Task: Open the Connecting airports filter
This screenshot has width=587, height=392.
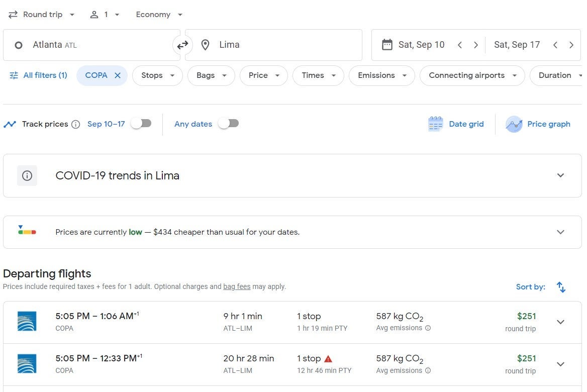Action: (x=472, y=75)
